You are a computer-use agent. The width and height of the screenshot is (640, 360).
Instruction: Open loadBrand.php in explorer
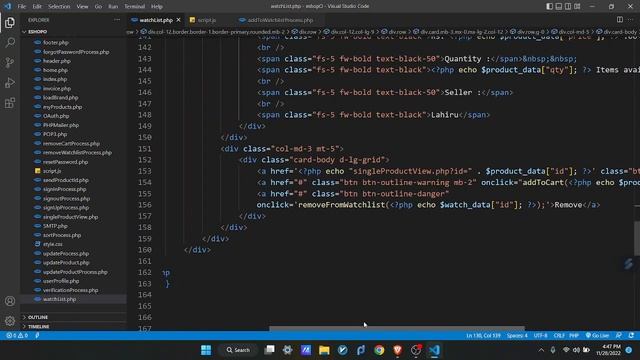coord(60,98)
